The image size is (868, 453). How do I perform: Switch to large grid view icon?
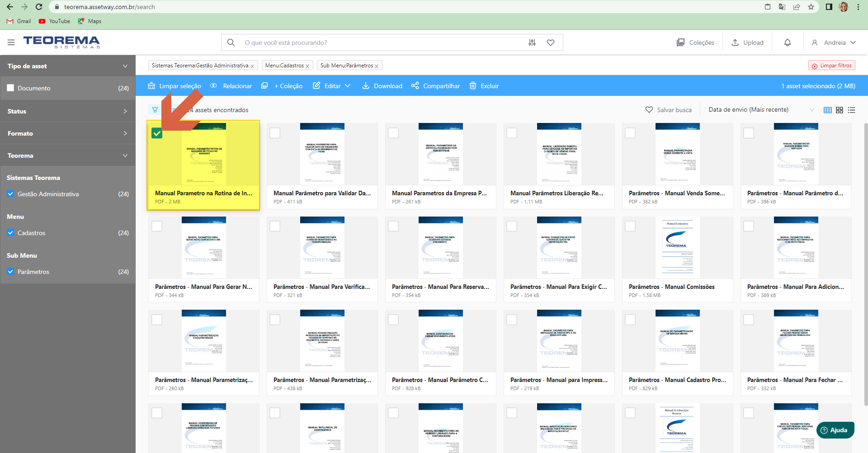pos(840,110)
